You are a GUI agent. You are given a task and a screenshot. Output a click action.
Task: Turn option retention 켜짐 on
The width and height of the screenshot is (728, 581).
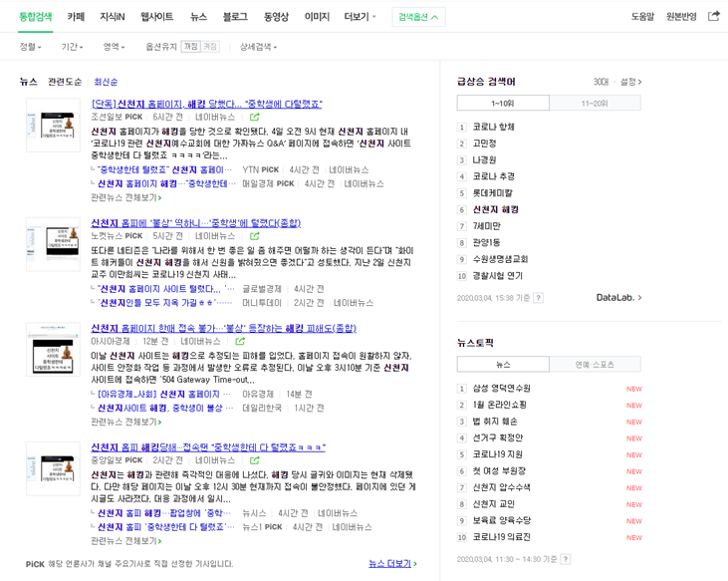(210, 47)
